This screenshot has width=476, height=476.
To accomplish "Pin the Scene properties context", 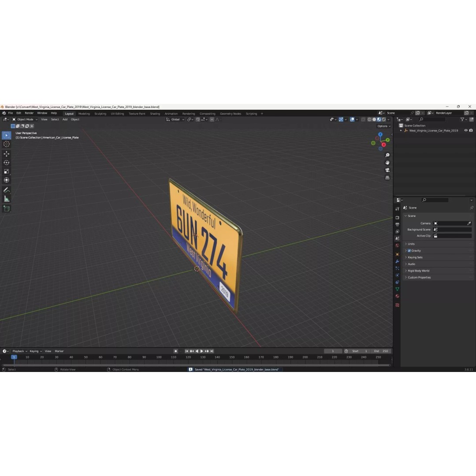I will 472,208.
